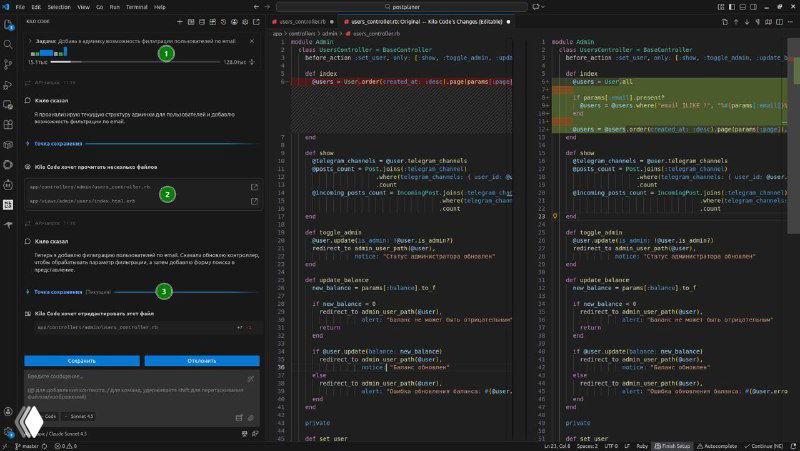Open the Code mode dropdown
The image size is (800, 451).
tap(49, 416)
